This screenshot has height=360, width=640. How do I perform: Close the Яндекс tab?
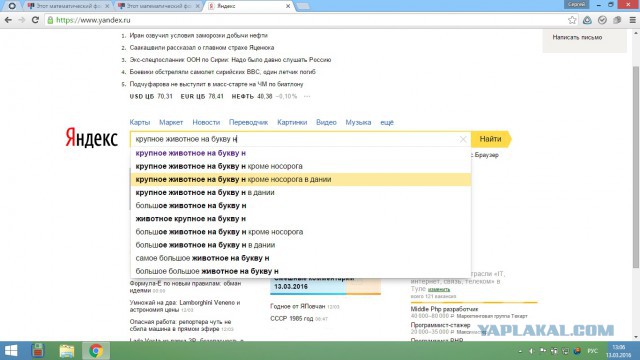pyautogui.click(x=288, y=6)
